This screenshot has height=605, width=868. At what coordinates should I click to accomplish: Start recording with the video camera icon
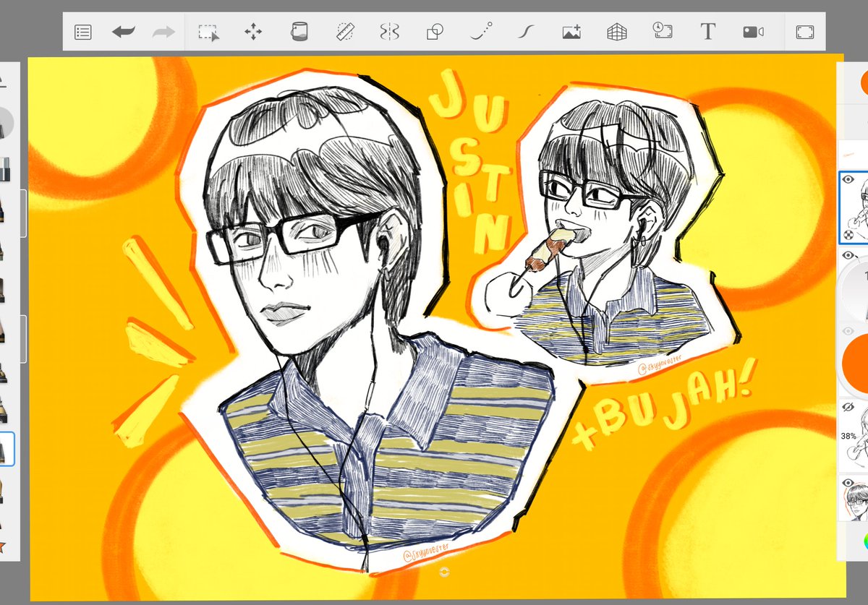[x=753, y=33]
